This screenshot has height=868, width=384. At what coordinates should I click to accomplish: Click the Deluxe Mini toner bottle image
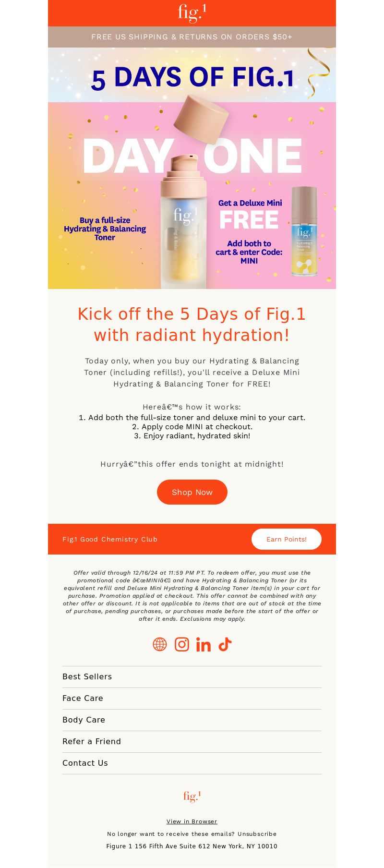click(x=304, y=231)
